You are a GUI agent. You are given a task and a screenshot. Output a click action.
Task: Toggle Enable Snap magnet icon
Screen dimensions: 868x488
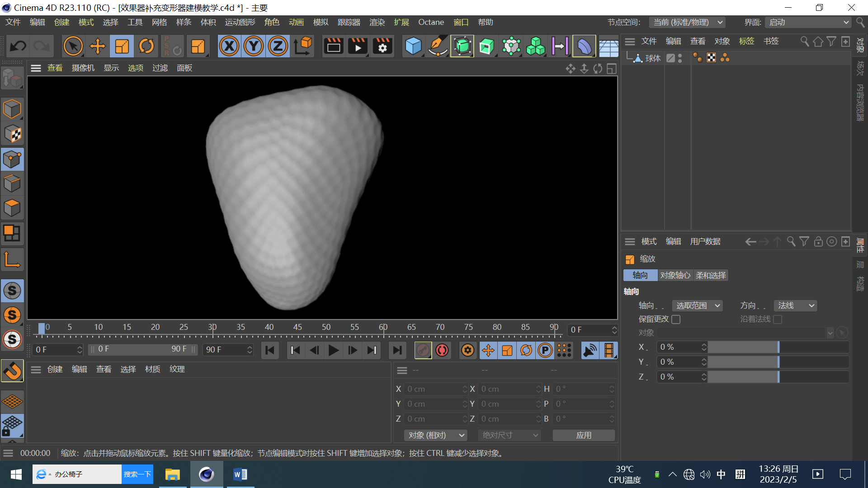(x=12, y=371)
